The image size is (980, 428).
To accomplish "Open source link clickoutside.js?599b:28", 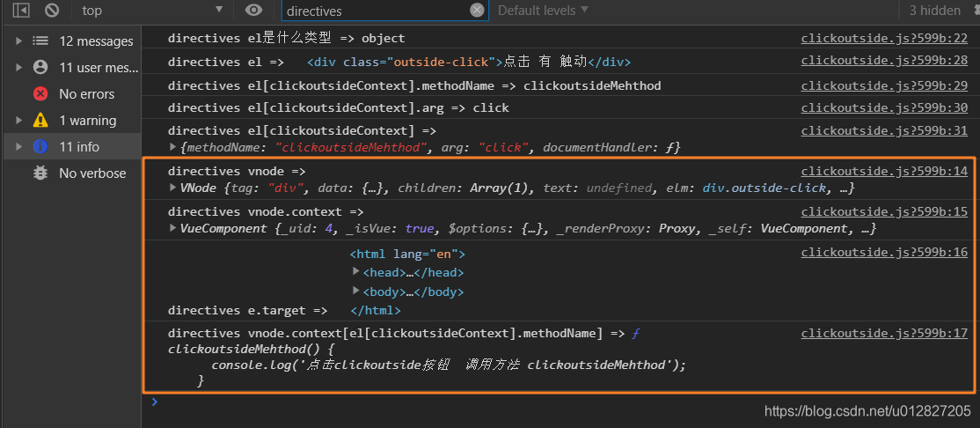I will [884, 61].
